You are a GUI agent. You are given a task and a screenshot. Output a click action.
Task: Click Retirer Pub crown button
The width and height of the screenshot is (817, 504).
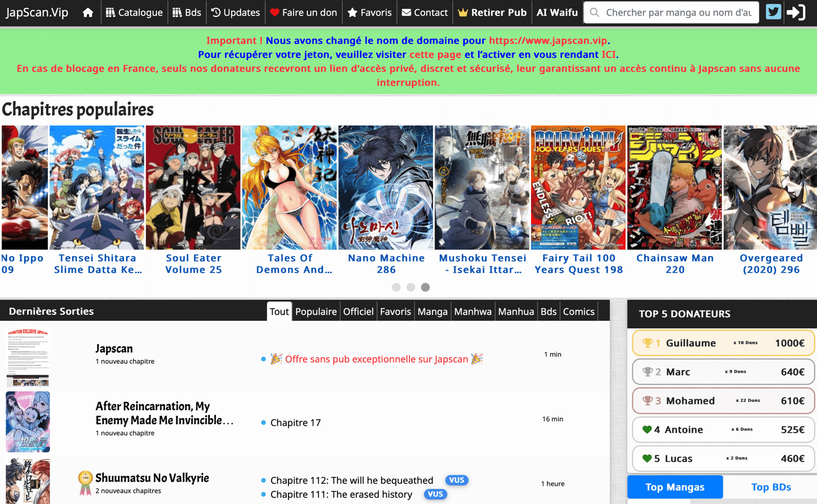tap(492, 13)
